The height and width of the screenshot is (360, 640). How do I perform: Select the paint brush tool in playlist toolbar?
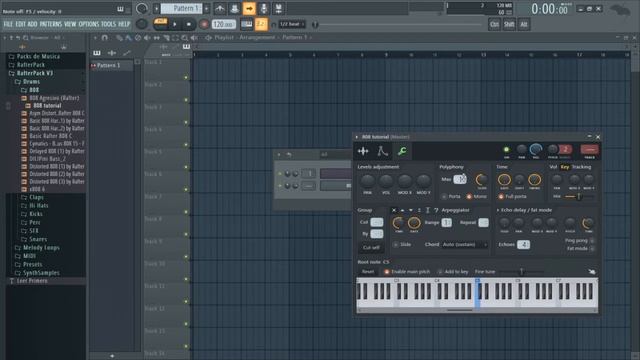(x=128, y=38)
